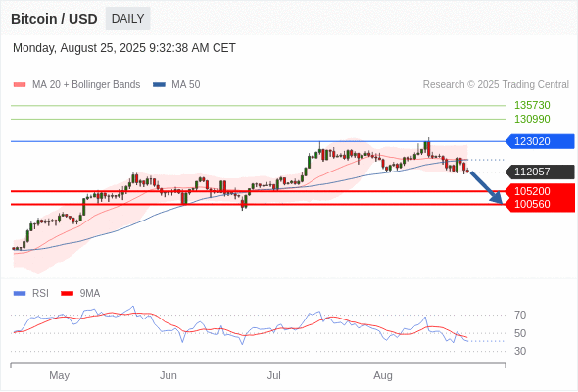Click the date and time stamp text

click(124, 48)
